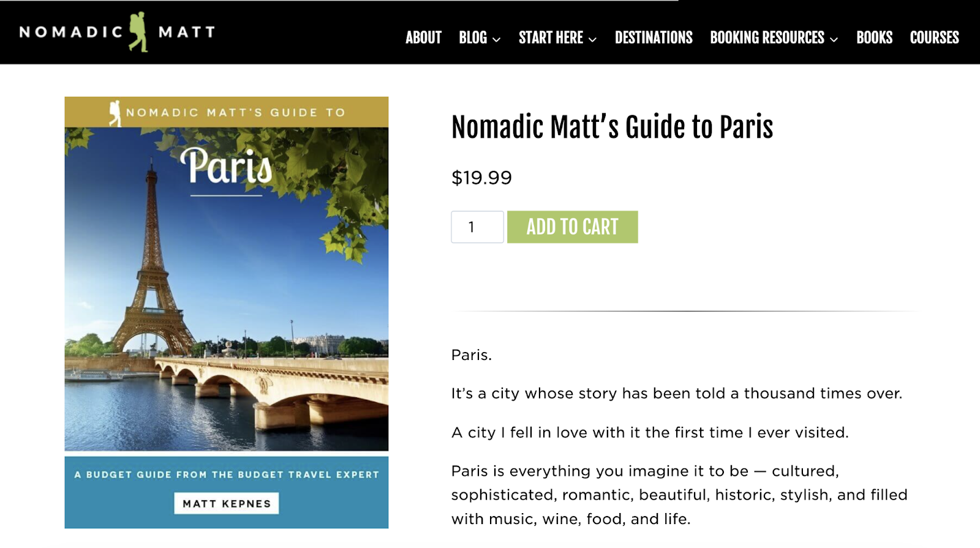Screen dimensions: 980x548
Task: Click the Blog chevron arrow
Action: (496, 39)
